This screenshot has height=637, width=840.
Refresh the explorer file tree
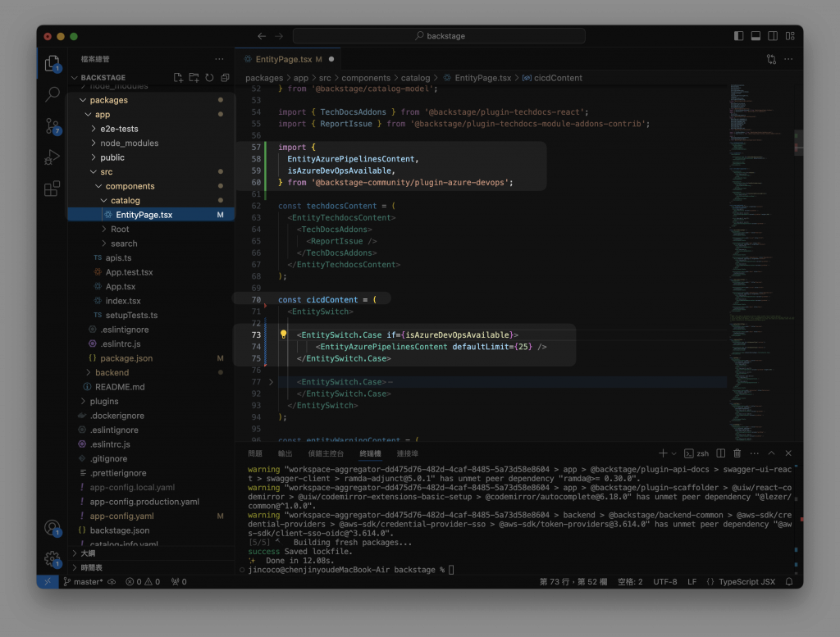point(209,78)
